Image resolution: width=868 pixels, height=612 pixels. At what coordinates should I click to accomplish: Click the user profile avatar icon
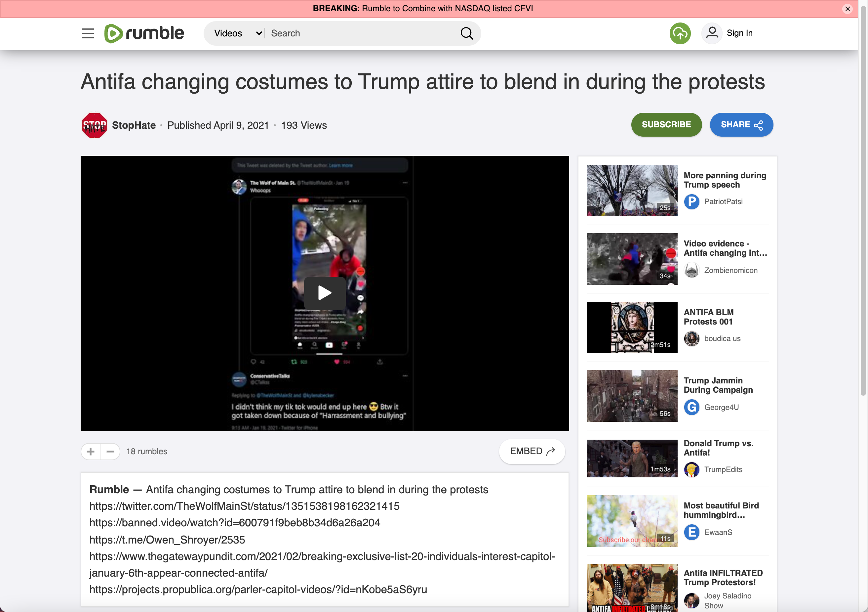[x=711, y=33]
